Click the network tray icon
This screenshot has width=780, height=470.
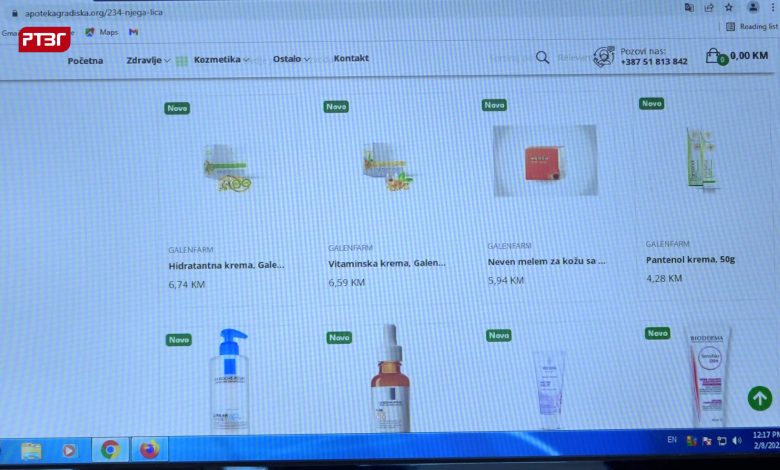click(x=722, y=441)
